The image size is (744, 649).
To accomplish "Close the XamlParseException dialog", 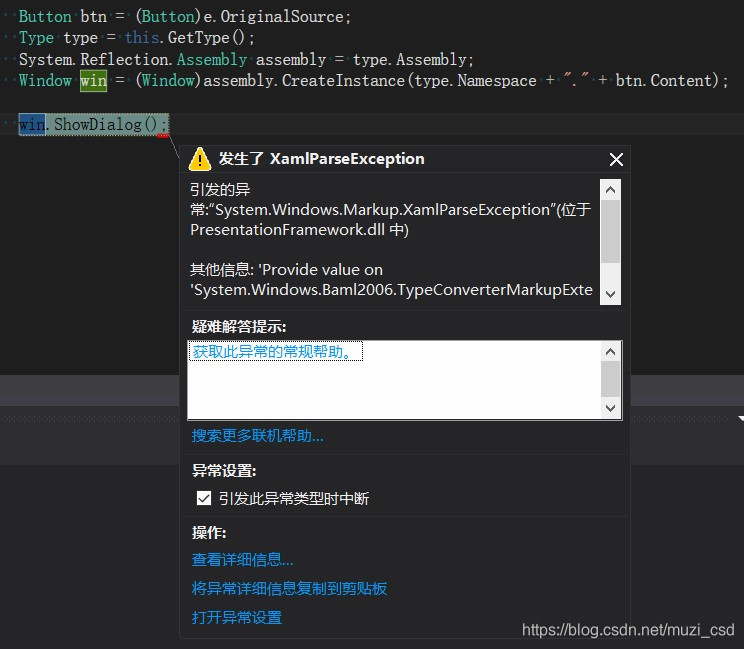I will 616,159.
